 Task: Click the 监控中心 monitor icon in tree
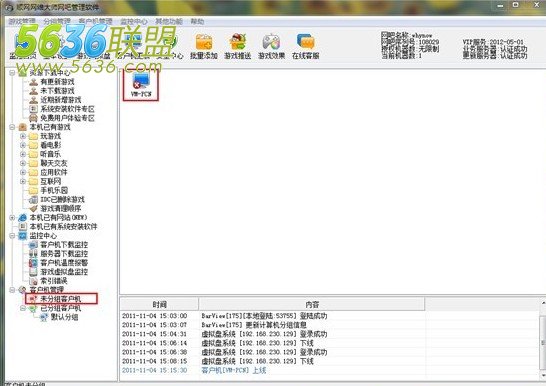click(x=23, y=236)
